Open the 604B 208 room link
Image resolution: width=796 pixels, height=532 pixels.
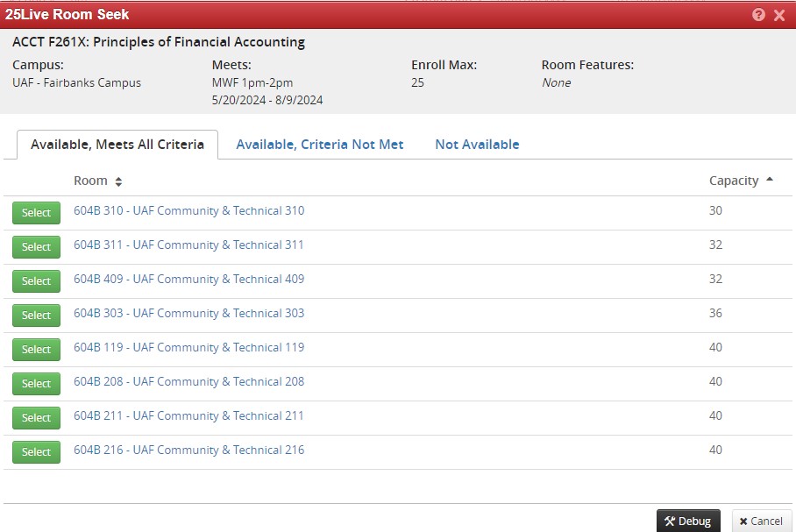[188, 381]
